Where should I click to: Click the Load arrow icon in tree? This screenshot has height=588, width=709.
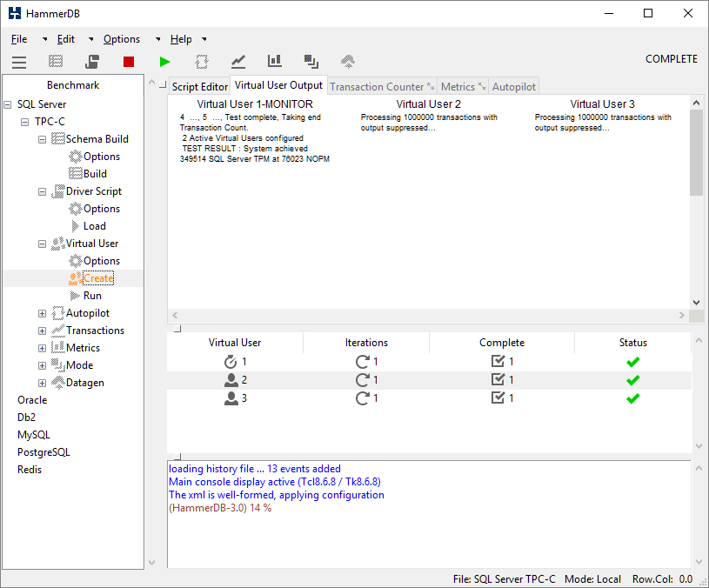click(x=75, y=226)
